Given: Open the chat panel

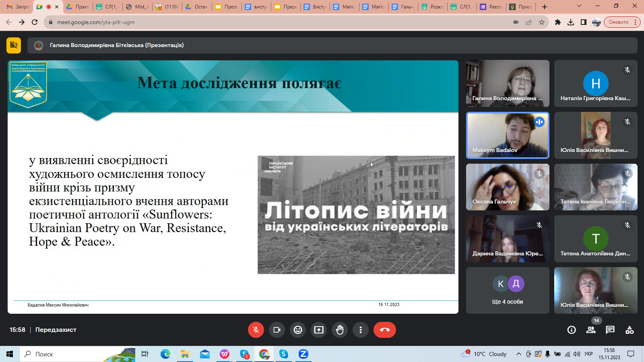Looking at the screenshot, I should [x=610, y=330].
